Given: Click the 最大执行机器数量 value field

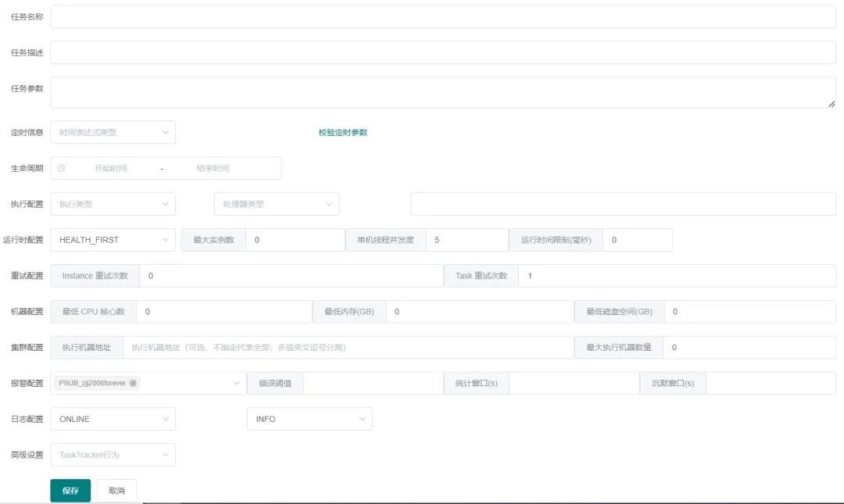Looking at the screenshot, I should [749, 347].
